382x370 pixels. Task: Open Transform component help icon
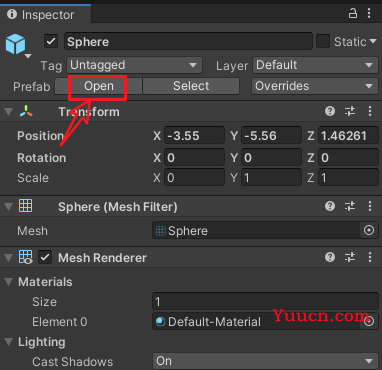[330, 111]
